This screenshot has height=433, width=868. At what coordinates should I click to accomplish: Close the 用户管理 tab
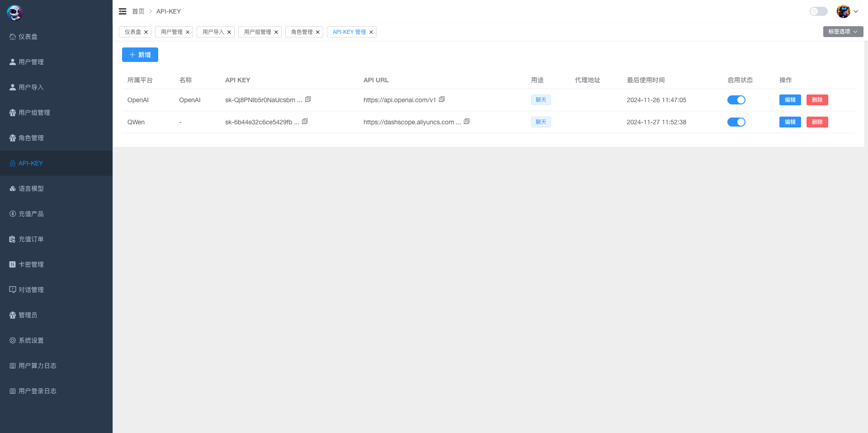pos(188,32)
